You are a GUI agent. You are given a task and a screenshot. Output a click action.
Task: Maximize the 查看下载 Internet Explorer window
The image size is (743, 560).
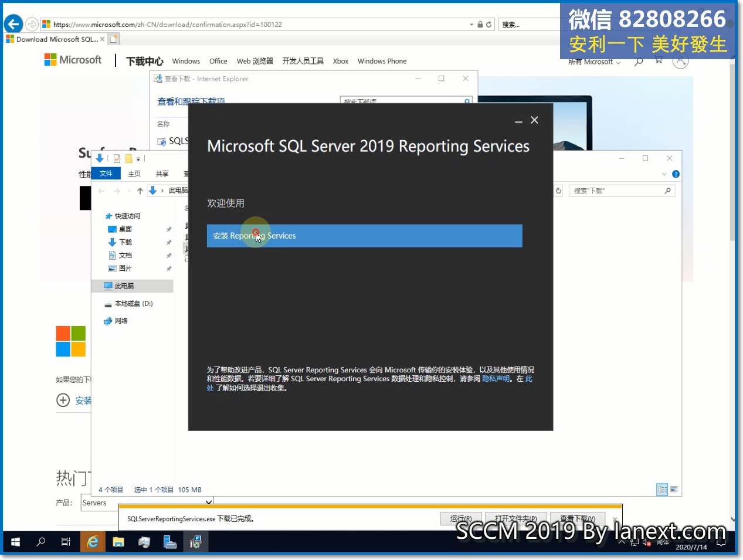(442, 79)
